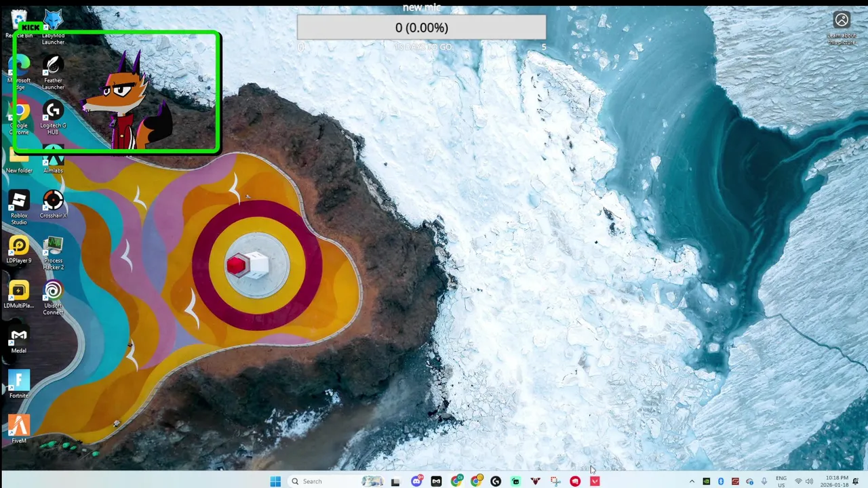Open Task View from the taskbar
The image size is (868, 488).
395,482
